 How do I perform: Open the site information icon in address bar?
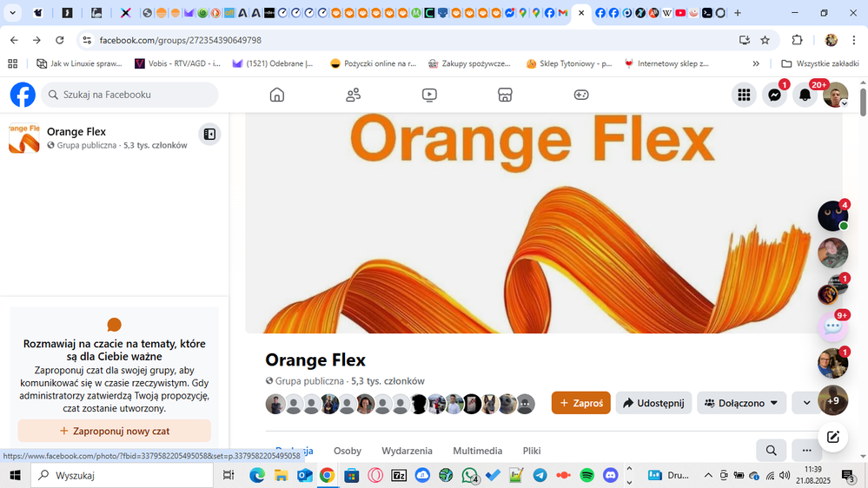coord(87,40)
